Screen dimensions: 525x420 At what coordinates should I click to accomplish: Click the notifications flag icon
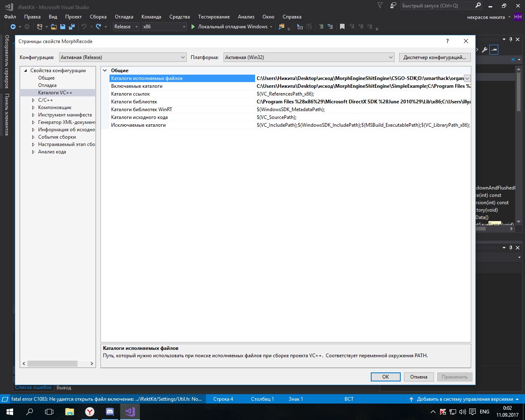point(380,6)
